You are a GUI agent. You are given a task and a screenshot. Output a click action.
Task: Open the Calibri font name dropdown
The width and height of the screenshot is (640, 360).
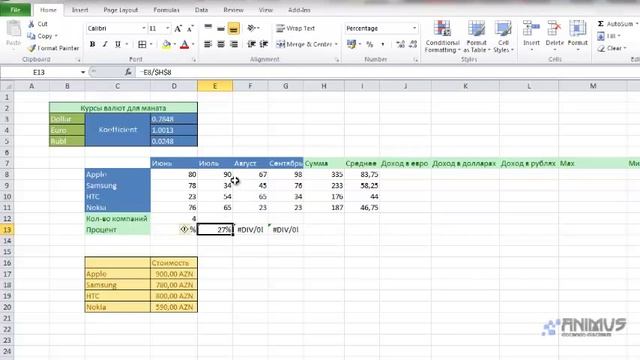[144, 28]
